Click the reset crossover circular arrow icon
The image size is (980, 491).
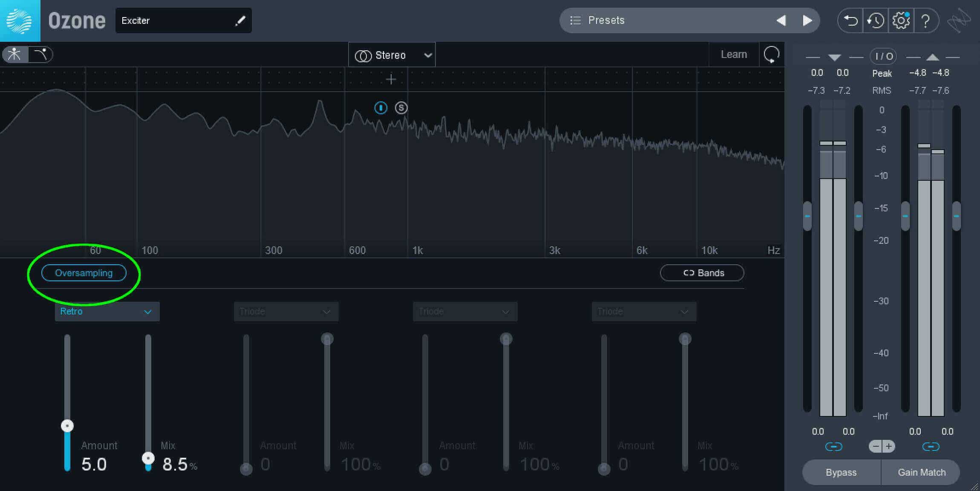[x=772, y=55]
